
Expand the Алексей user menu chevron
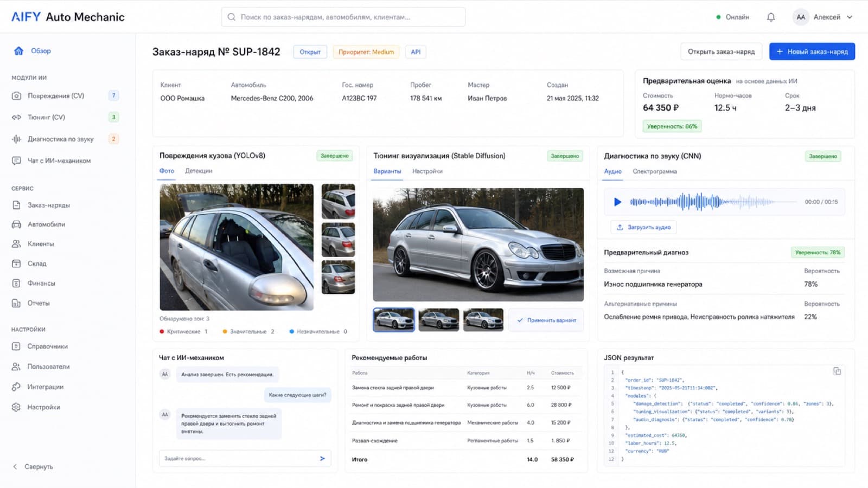(x=850, y=17)
